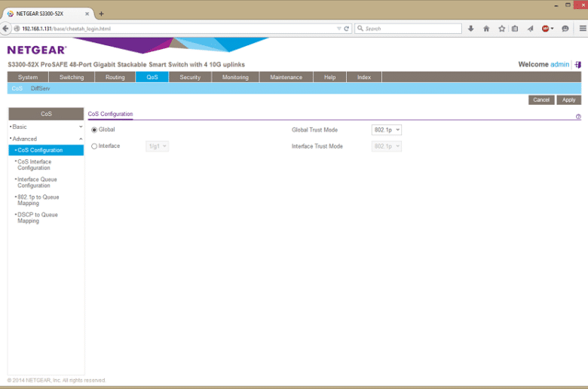The height and width of the screenshot is (389, 588).
Task: Go back with the browser back arrow
Action: coord(5,29)
